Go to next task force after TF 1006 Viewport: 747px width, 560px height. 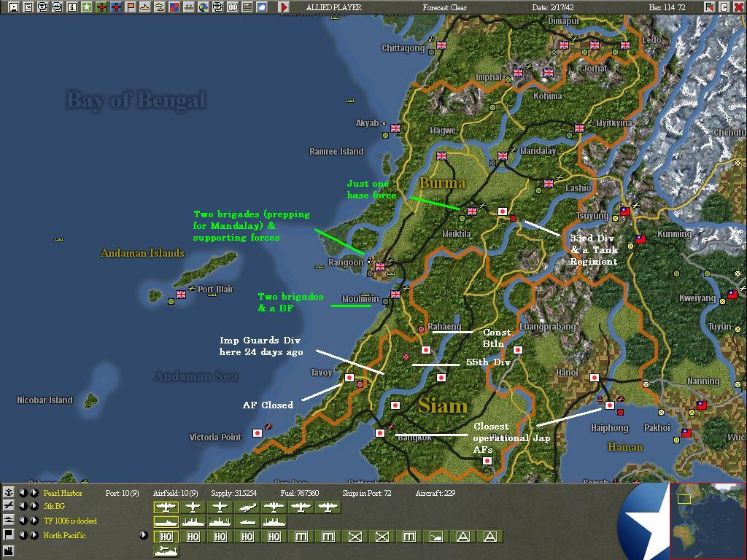point(34,521)
